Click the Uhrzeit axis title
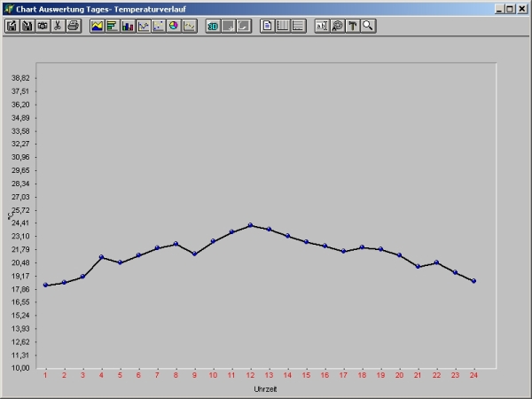This screenshot has width=532, height=399. pos(265,388)
